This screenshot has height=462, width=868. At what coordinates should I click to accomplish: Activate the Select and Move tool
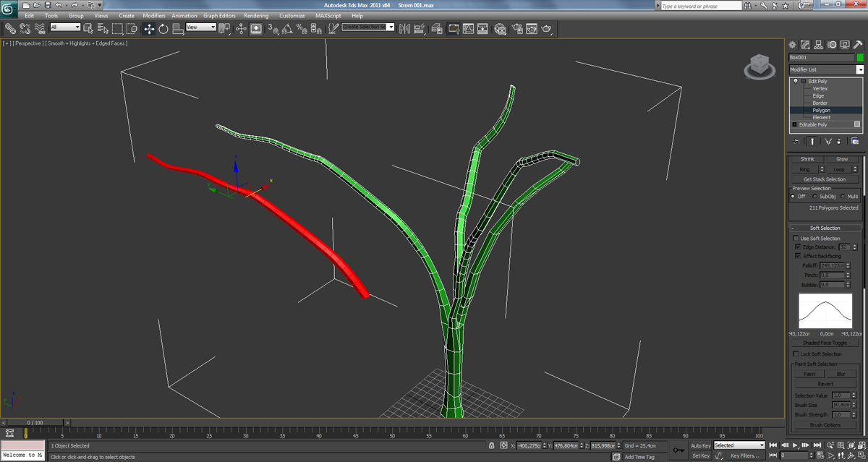149,28
